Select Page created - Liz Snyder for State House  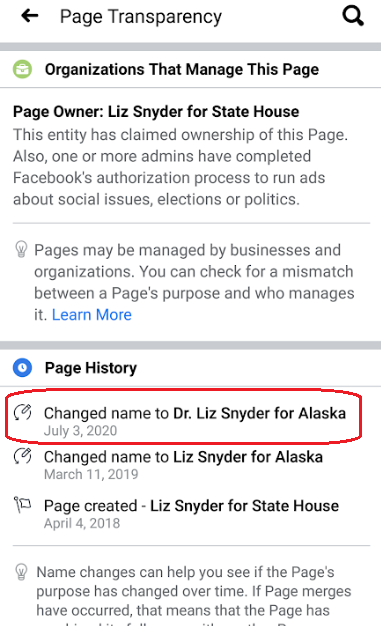click(x=191, y=506)
